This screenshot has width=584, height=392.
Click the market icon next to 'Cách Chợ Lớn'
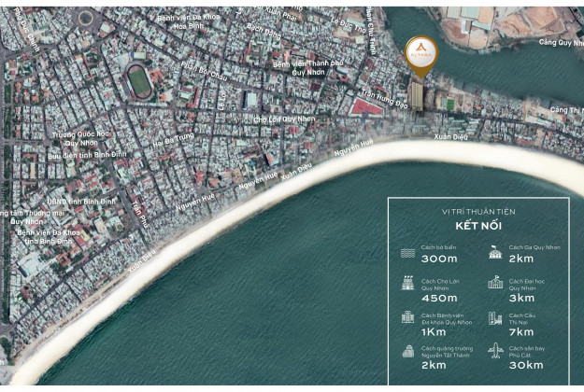(x=407, y=284)
